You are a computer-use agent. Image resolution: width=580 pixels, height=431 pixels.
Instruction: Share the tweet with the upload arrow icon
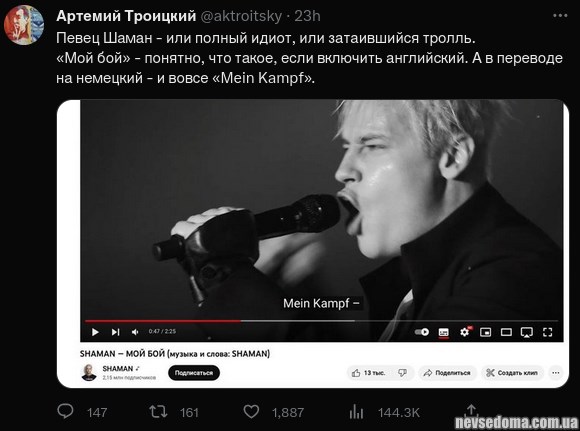pos(471,410)
